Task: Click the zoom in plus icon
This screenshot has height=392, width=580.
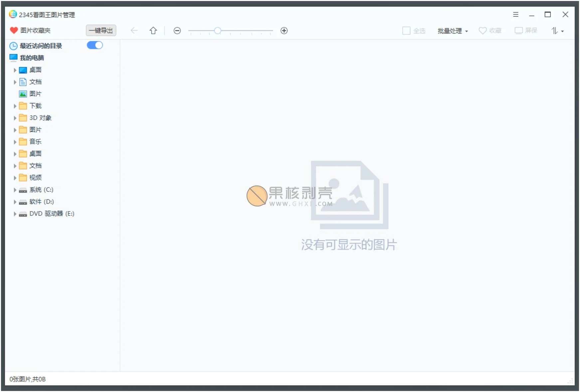Action: click(284, 31)
